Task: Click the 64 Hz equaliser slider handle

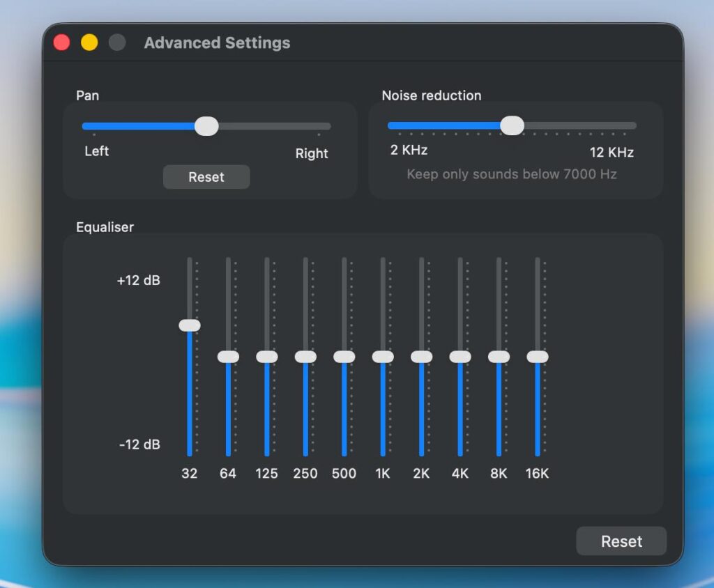Action: tap(228, 357)
